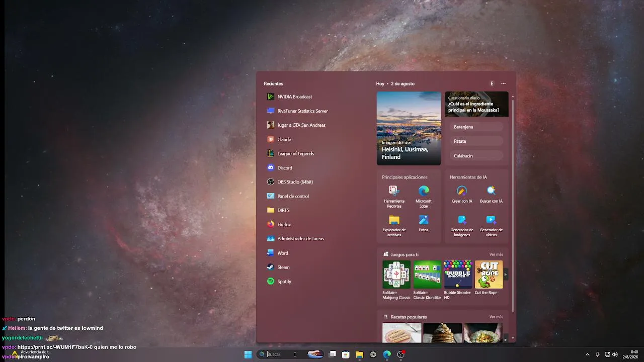Show hidden tray icons chevron
The image size is (644, 362).
587,354
